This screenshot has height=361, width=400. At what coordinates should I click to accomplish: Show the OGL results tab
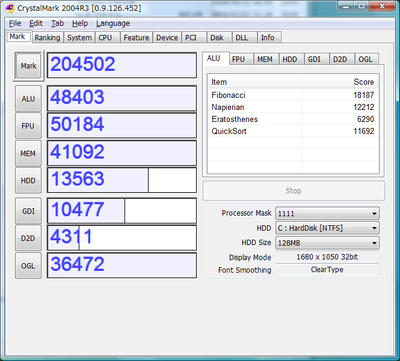point(365,59)
